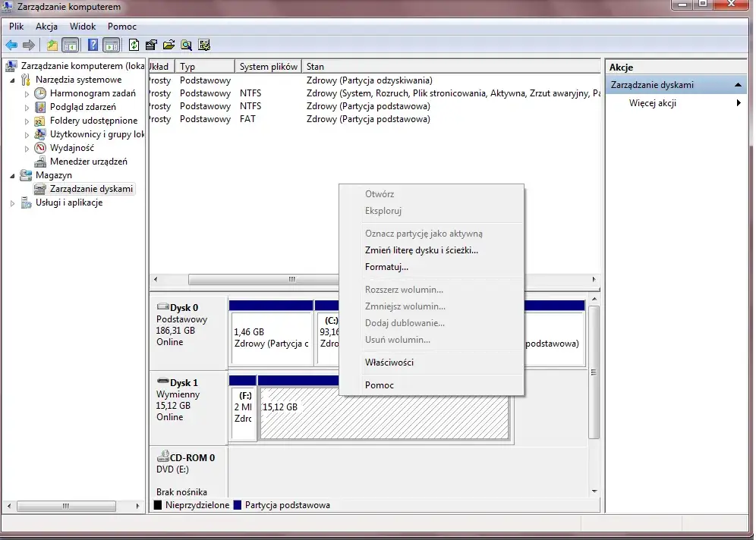Collapse the Zarządzanie dyskami actions section arrow
The image size is (756, 540).
click(x=739, y=85)
